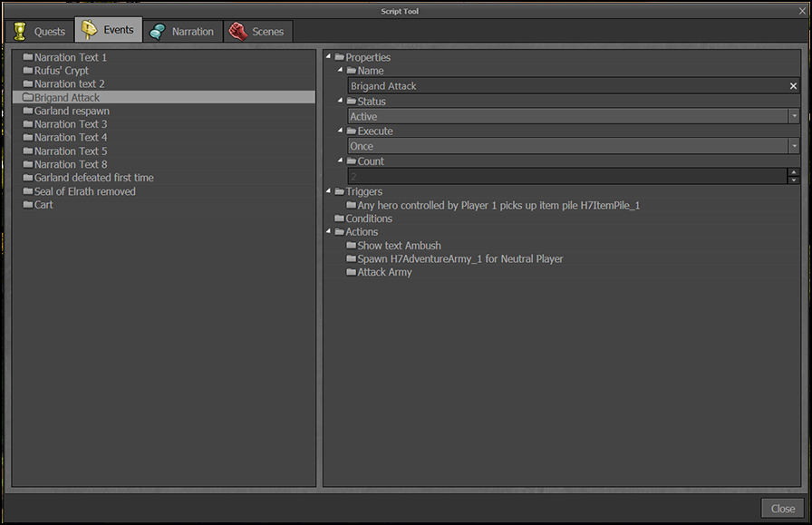Open the Execute dropdown showing Once

tap(794, 146)
